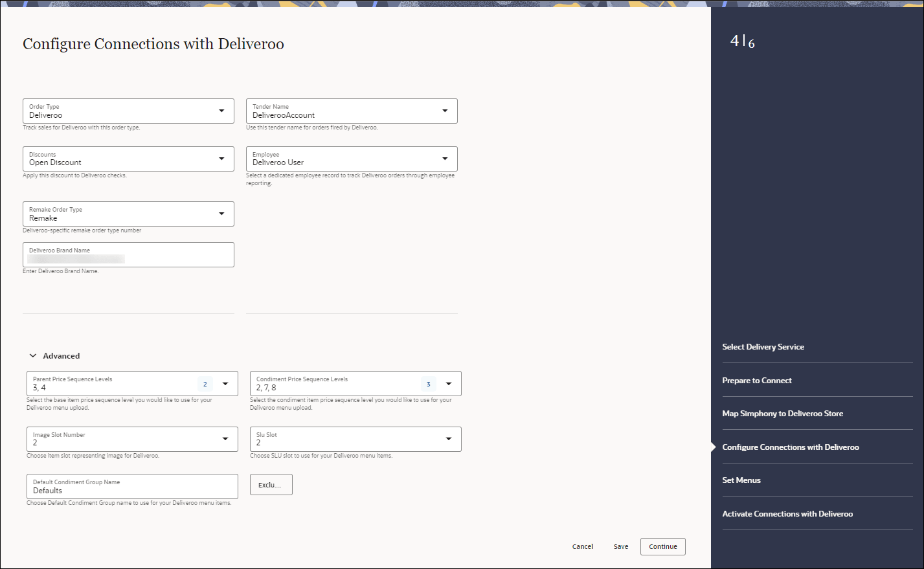Click "Track sales for Deliveroo with this order type."
This screenshot has width=924, height=569.
(82, 128)
